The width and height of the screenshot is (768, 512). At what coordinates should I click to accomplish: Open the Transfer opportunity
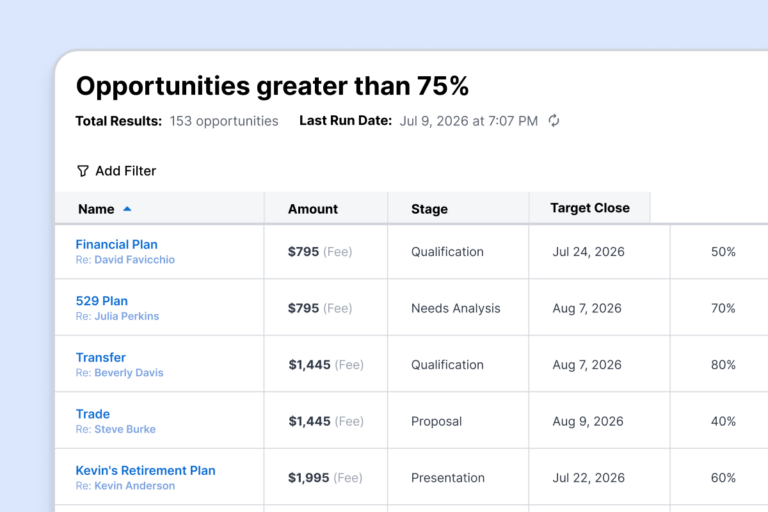tap(100, 357)
